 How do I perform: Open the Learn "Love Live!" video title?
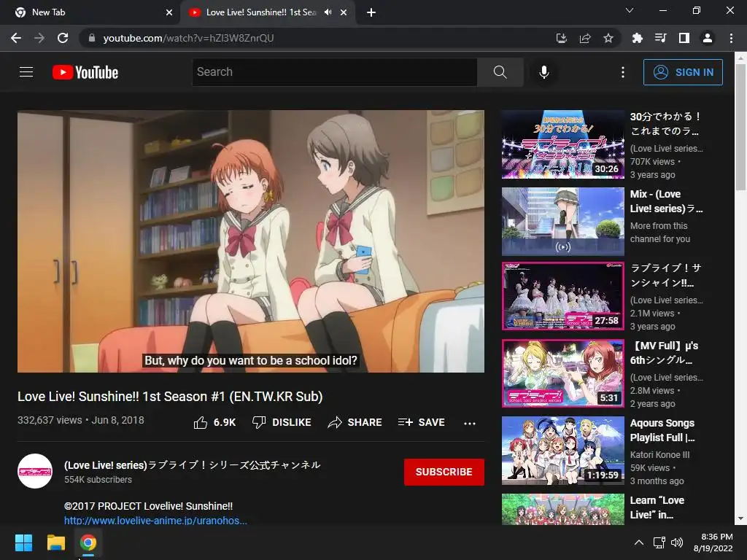pos(657,507)
